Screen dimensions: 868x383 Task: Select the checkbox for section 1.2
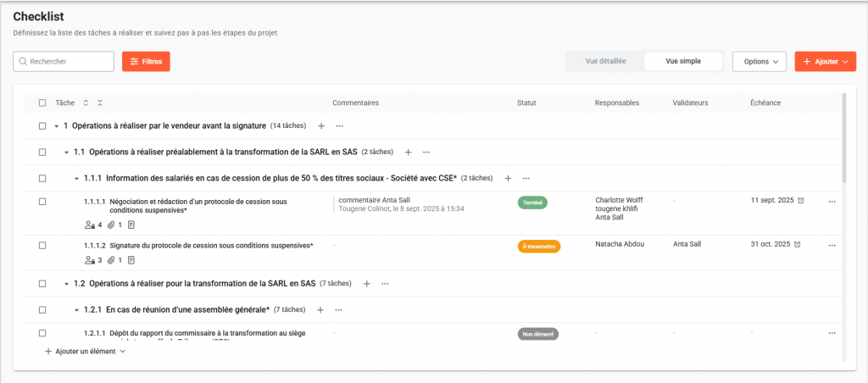42,284
